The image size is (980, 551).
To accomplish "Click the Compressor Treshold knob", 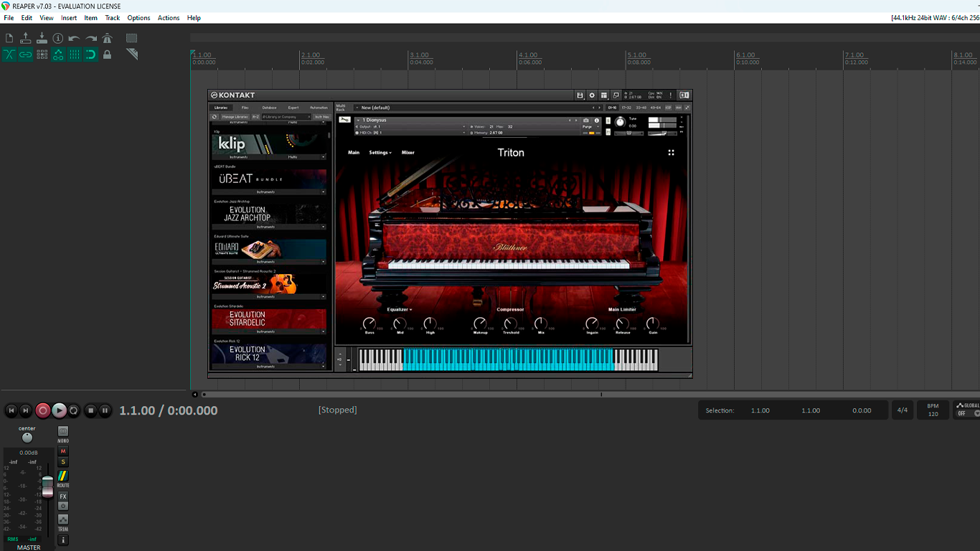I will click(511, 324).
